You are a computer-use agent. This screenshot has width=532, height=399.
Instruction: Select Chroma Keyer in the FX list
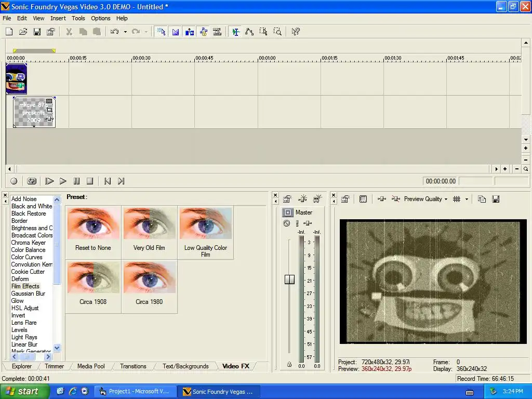[28, 243]
